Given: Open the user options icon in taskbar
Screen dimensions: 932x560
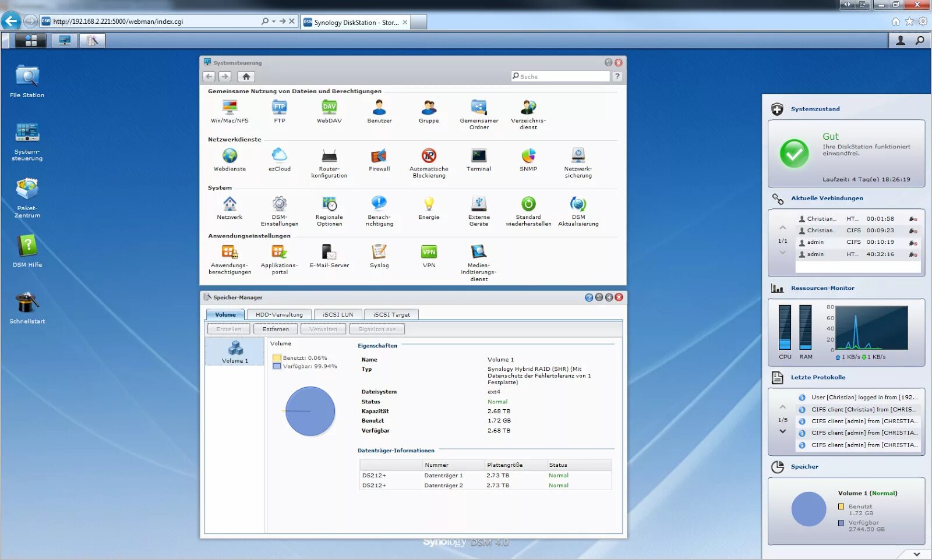Looking at the screenshot, I should coord(901,40).
